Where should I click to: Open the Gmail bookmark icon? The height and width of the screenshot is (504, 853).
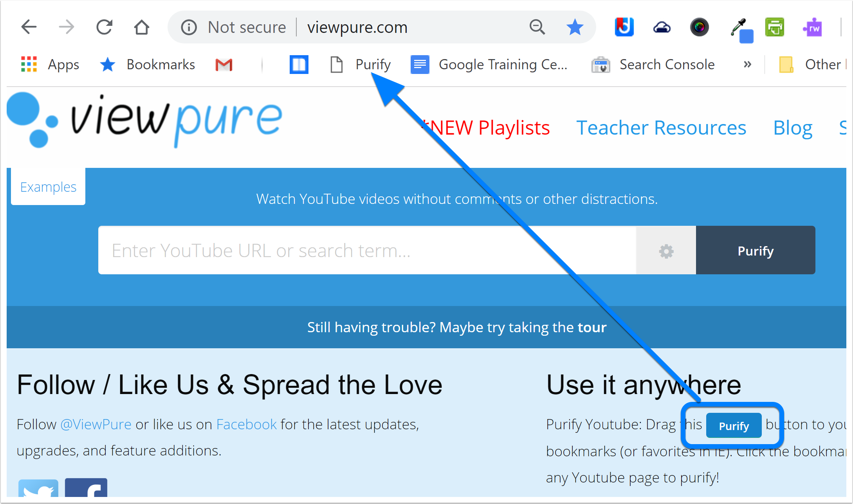coord(224,65)
